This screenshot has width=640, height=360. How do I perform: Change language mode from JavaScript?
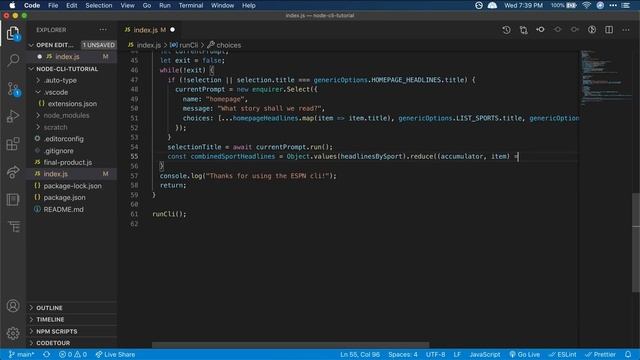click(x=484, y=354)
